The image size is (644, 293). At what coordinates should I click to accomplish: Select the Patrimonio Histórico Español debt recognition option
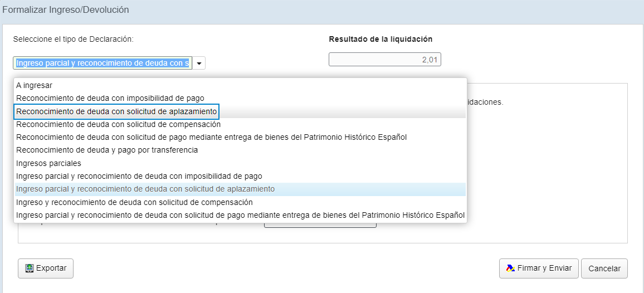point(240,137)
